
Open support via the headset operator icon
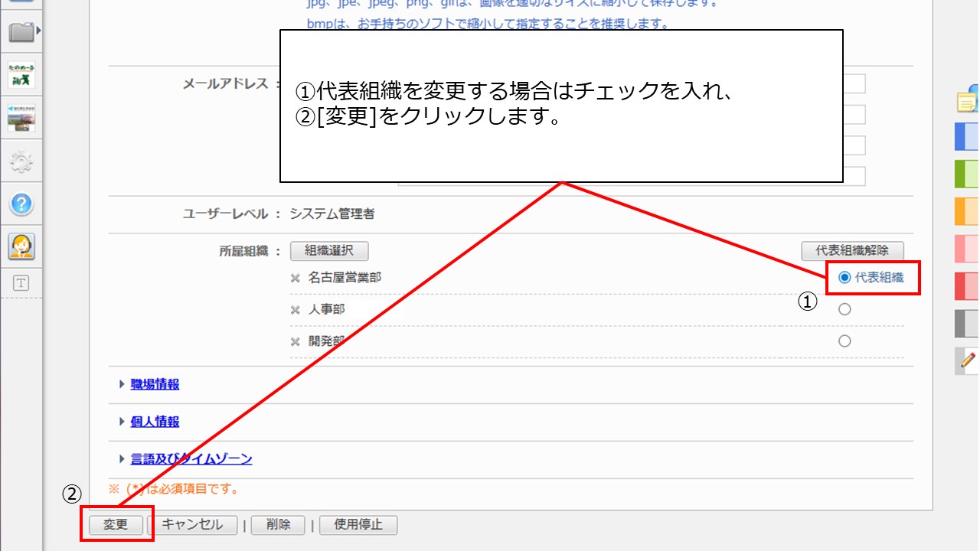point(21,246)
